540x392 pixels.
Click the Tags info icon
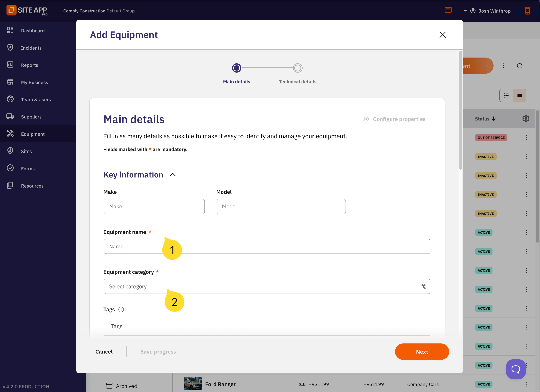click(x=121, y=309)
